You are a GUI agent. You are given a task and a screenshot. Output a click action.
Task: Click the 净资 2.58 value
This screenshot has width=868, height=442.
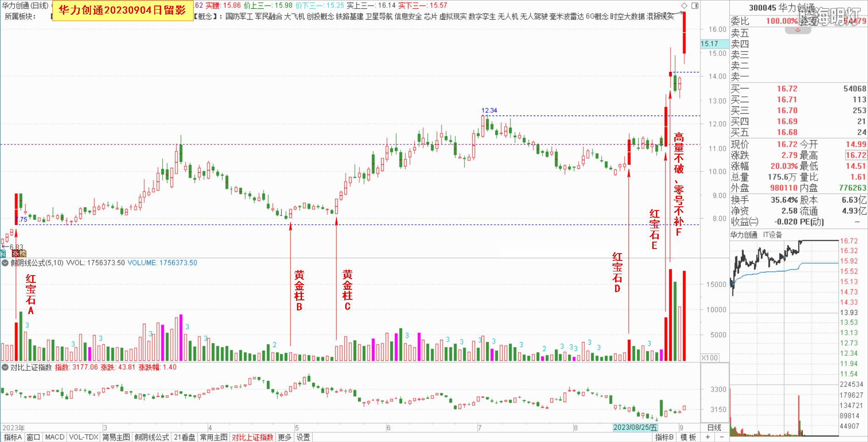tap(790, 211)
